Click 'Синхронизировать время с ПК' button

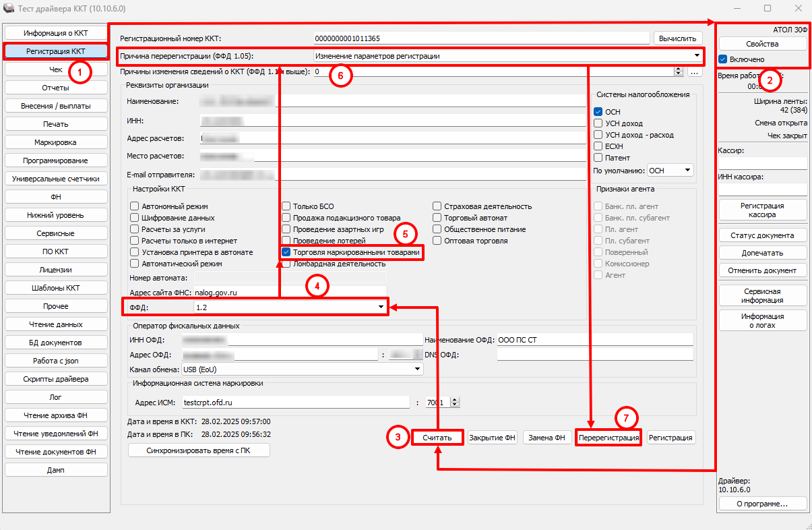pyautogui.click(x=199, y=450)
